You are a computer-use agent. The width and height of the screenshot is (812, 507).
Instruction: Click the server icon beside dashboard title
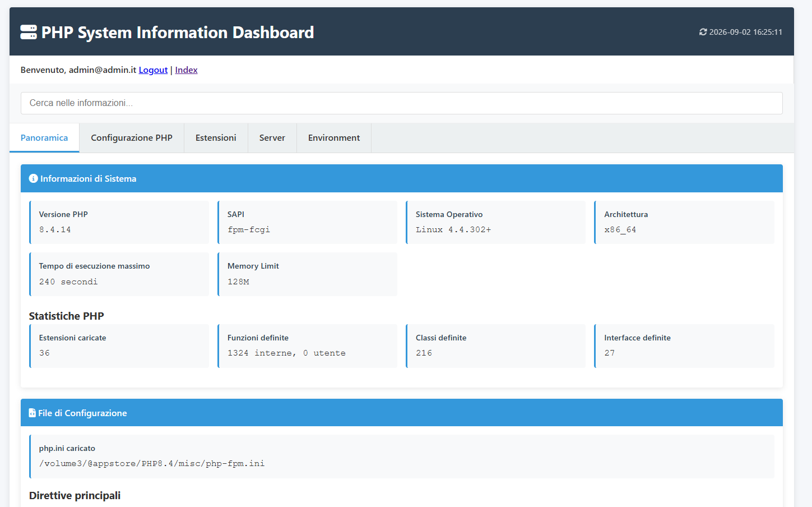(29, 32)
